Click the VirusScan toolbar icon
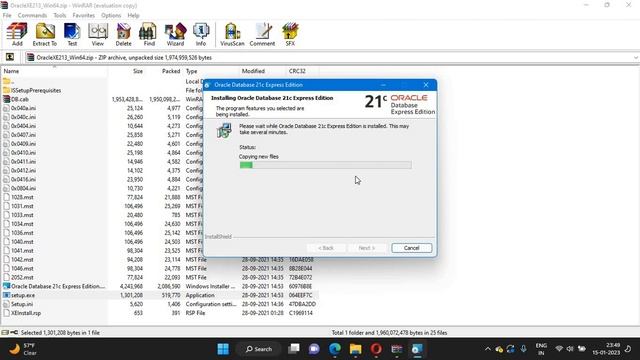 [232, 34]
